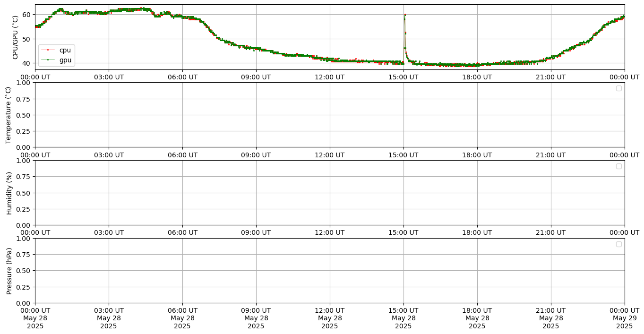Click the 60 tick on CPU/GPU axis
The image size is (644, 334).
[26, 14]
